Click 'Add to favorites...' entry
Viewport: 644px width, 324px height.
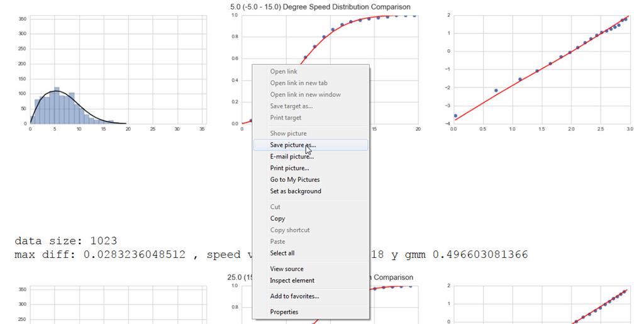pos(311,296)
